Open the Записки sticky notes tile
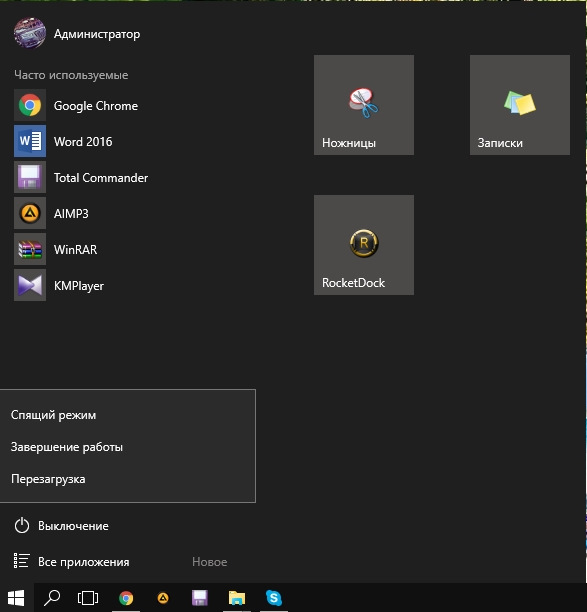The image size is (587, 612). tap(519, 105)
